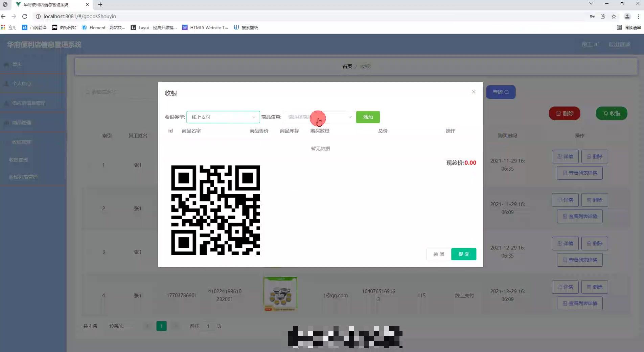Open the browser profile avatar icon
Screen dimensions: 644x352
[627, 16]
